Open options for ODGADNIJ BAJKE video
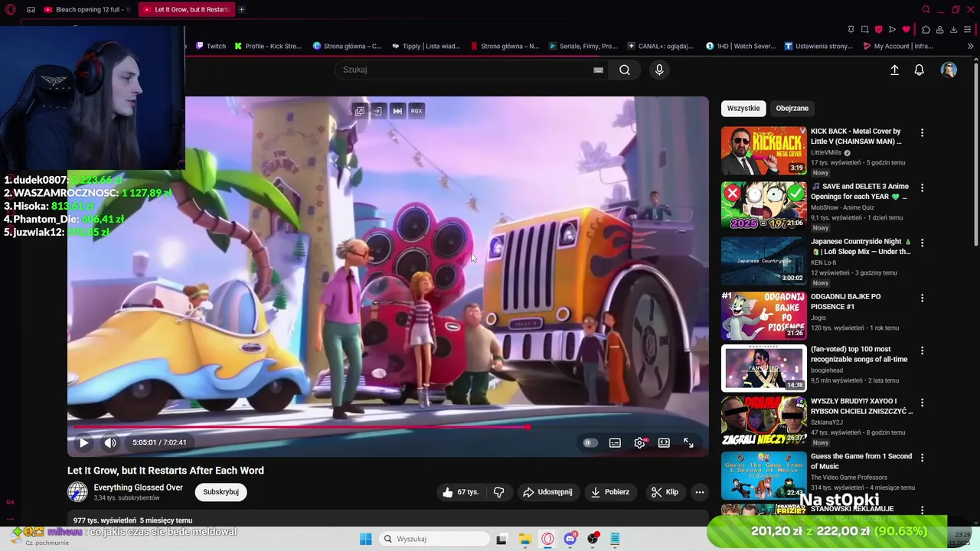 point(922,298)
